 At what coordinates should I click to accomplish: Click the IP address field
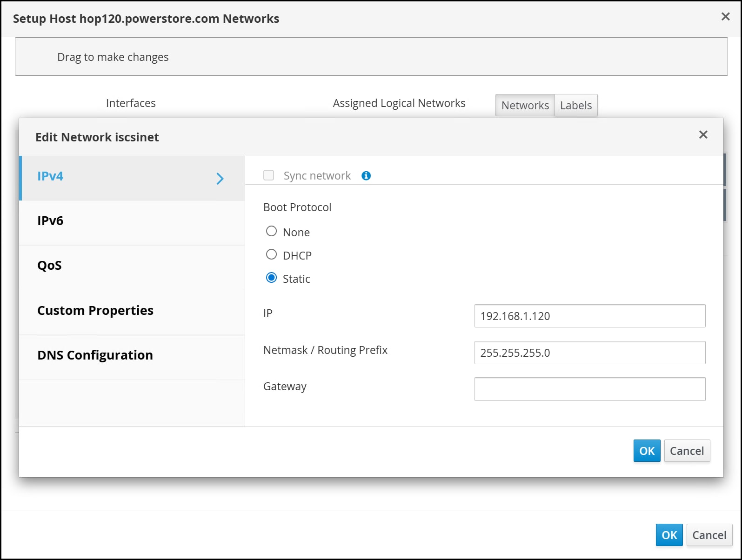[x=590, y=316]
